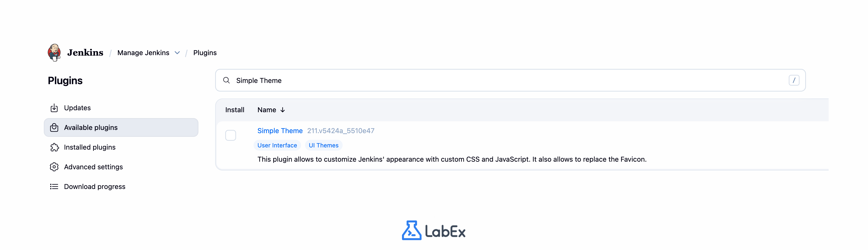Click the LabEx flask logo
The height and width of the screenshot is (250, 868).
coord(412,231)
